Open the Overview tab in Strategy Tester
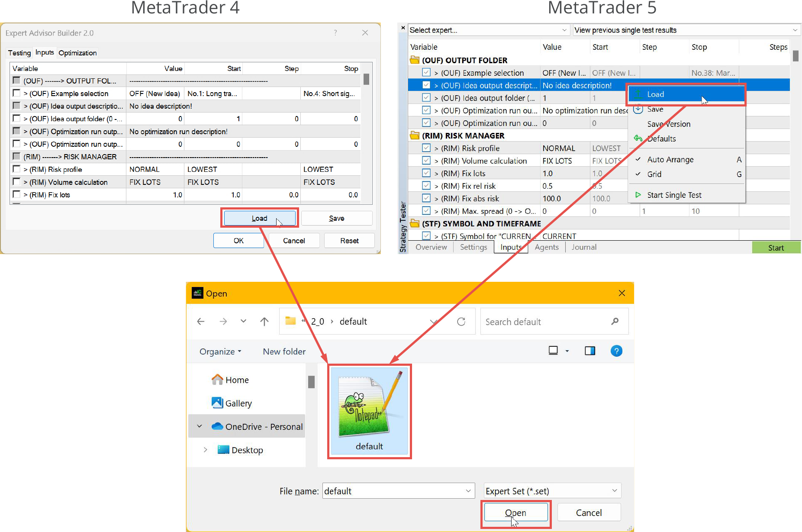The height and width of the screenshot is (532, 802). point(431,247)
